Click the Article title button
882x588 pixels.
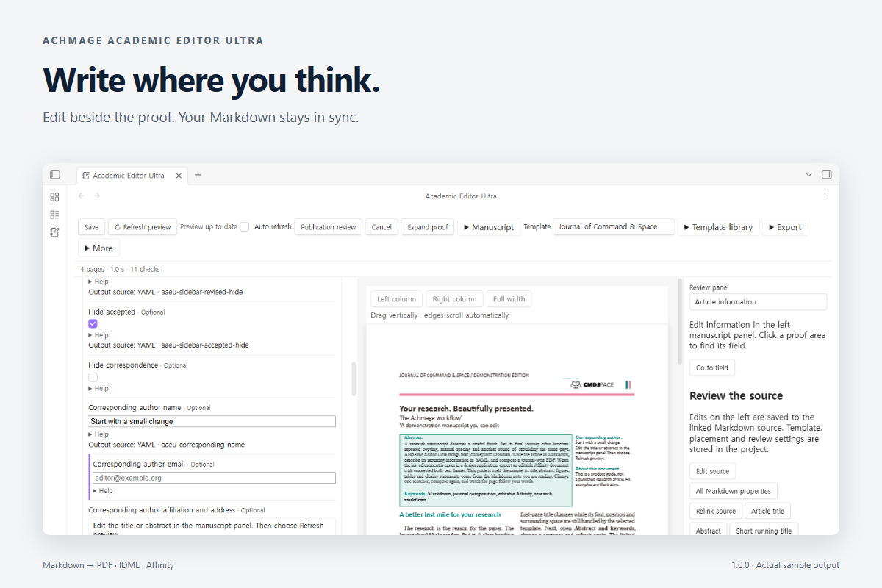pos(767,511)
